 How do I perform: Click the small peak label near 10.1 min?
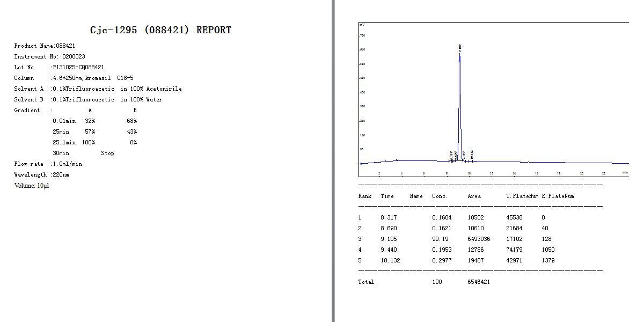(x=472, y=153)
